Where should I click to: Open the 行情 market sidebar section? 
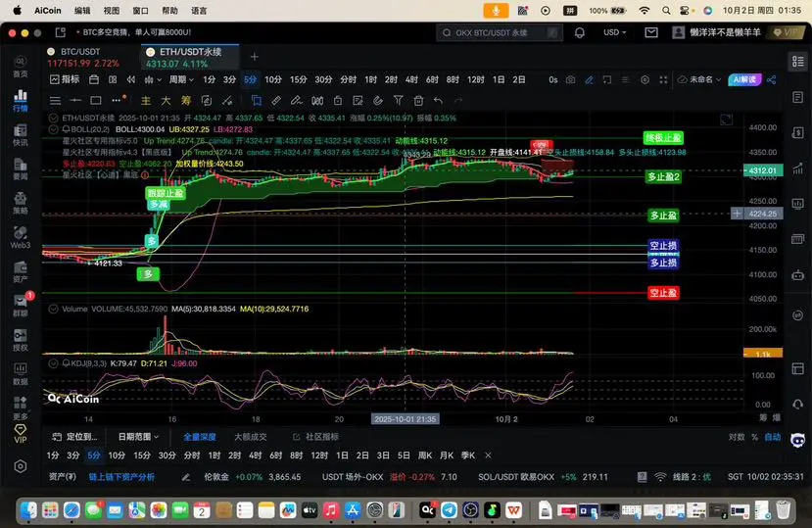click(21, 101)
